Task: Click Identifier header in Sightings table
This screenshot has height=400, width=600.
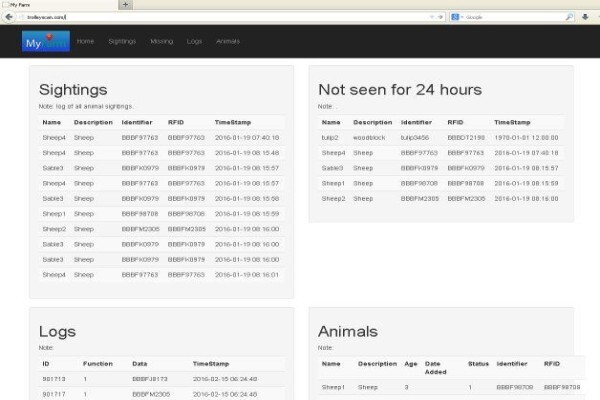Action: tap(137, 122)
